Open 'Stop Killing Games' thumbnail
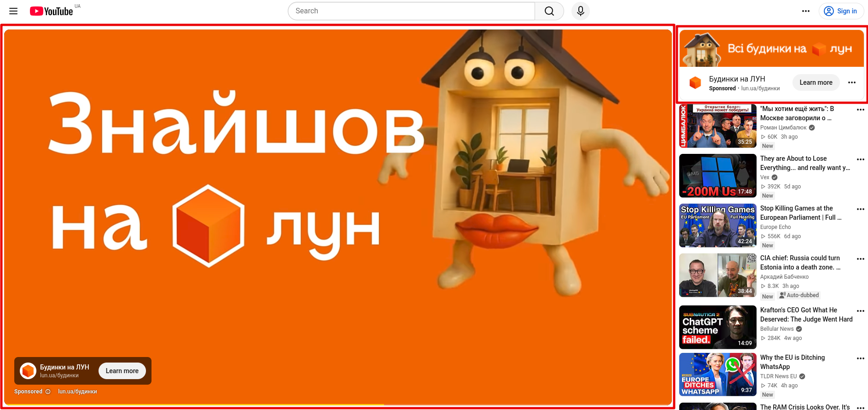868x410 pixels. tap(718, 225)
